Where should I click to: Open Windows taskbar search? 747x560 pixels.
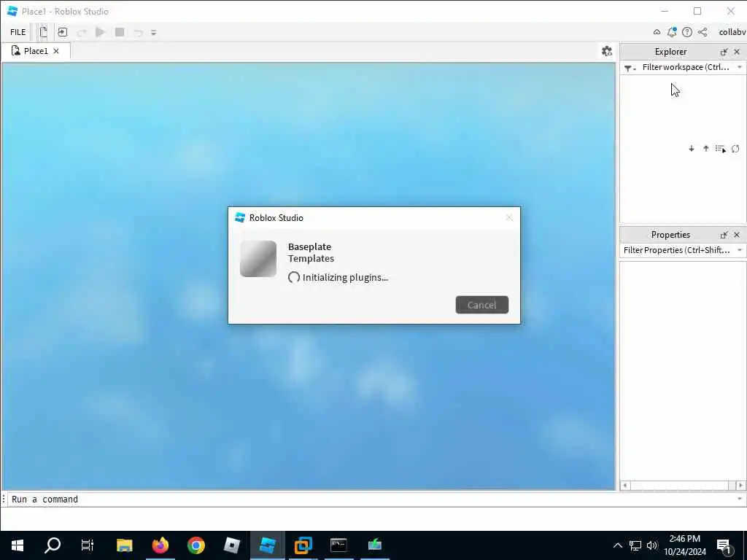click(53, 545)
